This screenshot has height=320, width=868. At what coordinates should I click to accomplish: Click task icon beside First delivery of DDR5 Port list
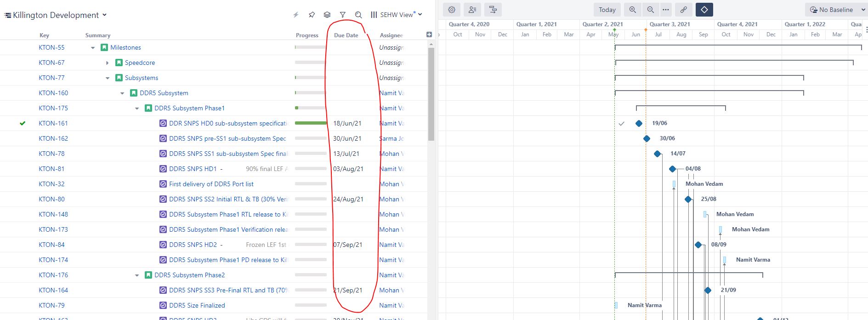tap(163, 184)
